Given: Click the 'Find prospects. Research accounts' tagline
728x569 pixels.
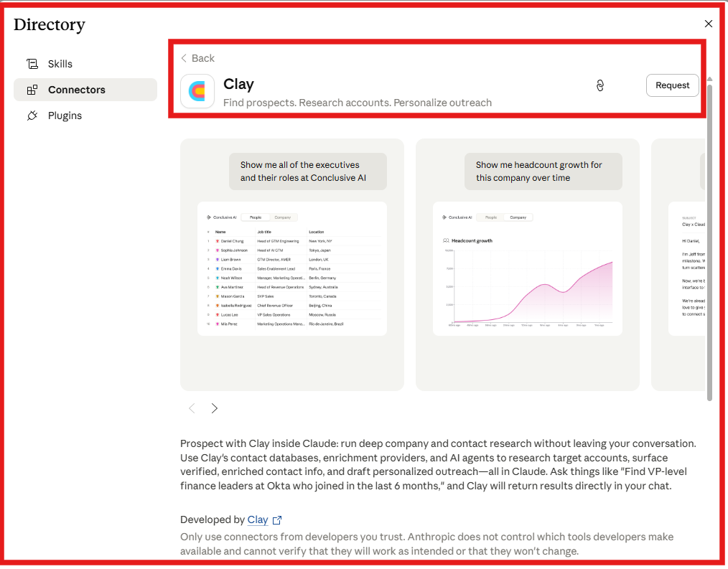Looking at the screenshot, I should (358, 103).
